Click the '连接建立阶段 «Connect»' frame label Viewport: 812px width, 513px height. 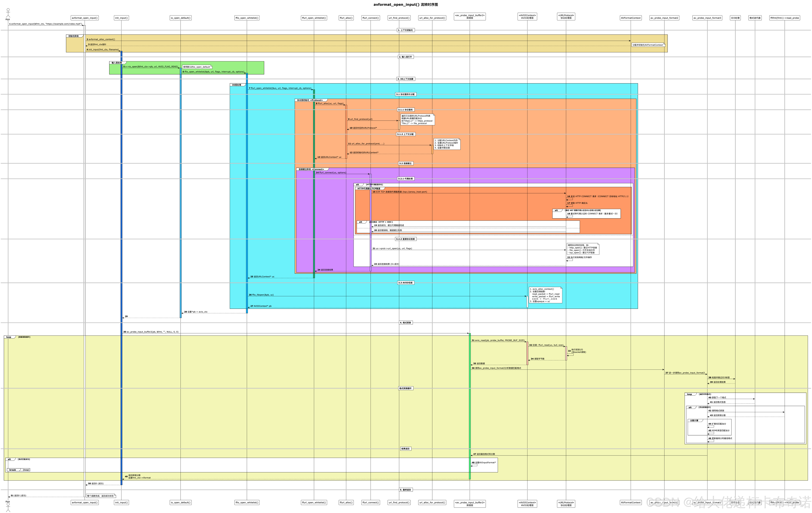click(x=311, y=169)
